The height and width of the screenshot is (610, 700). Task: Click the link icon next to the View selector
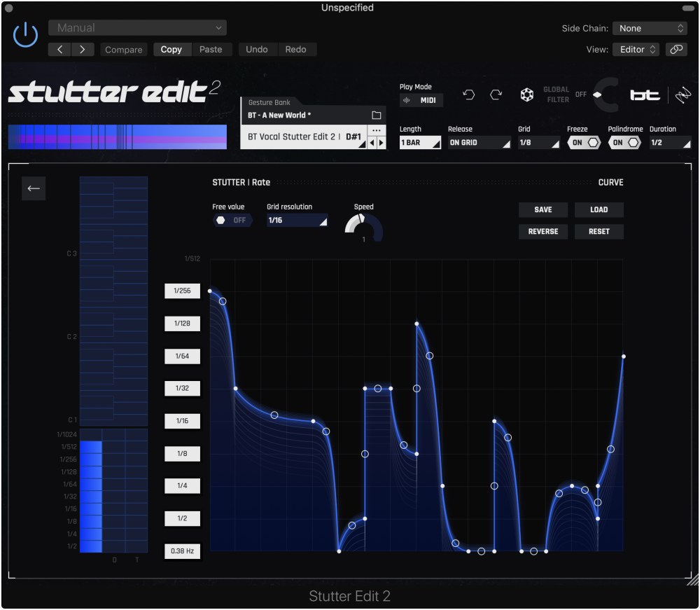click(676, 49)
